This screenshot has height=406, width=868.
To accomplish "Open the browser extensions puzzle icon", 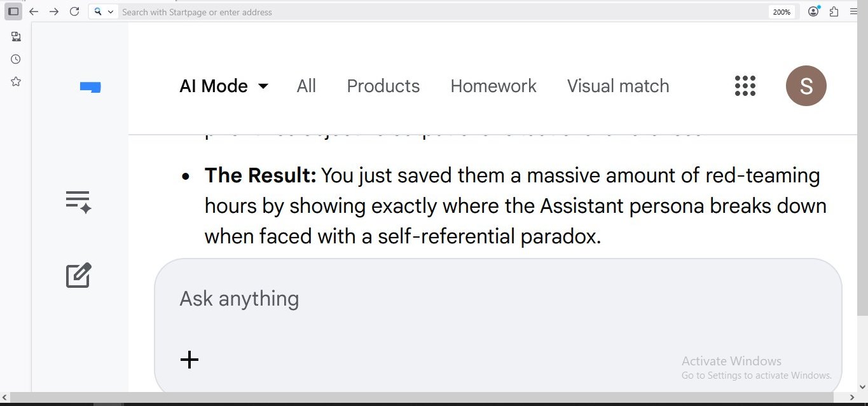I will coord(834,11).
